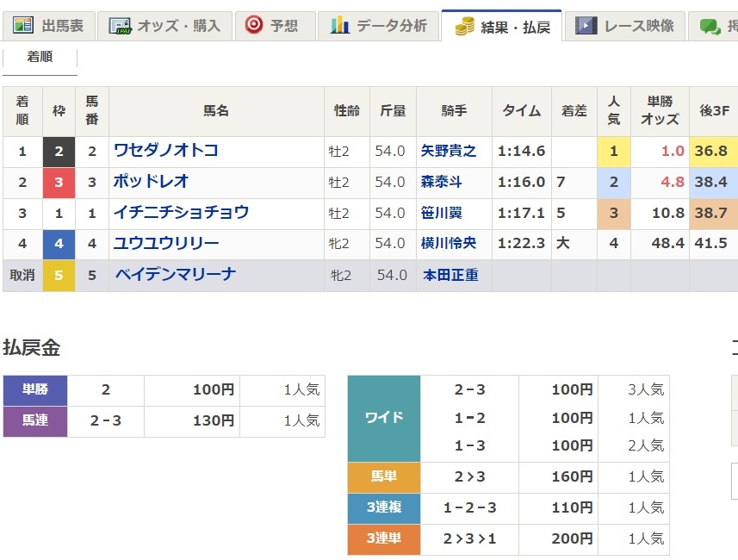Click black frame number 2 cell
Screen dimensions: 738x560
click(59, 152)
